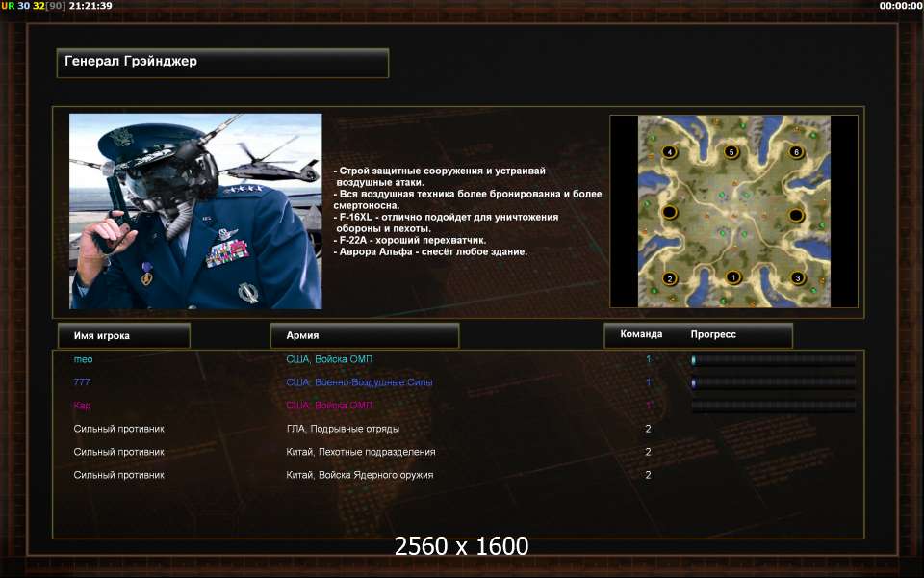
Task: Click start position marker 1 on map
Action: (733, 276)
